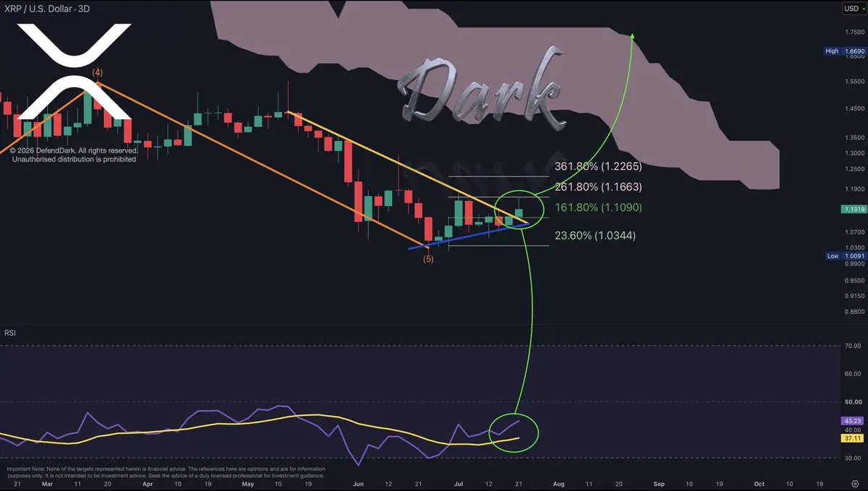Select the 261.80% (1.1663) Fibonacci label
The width and height of the screenshot is (868, 491).
598,187
